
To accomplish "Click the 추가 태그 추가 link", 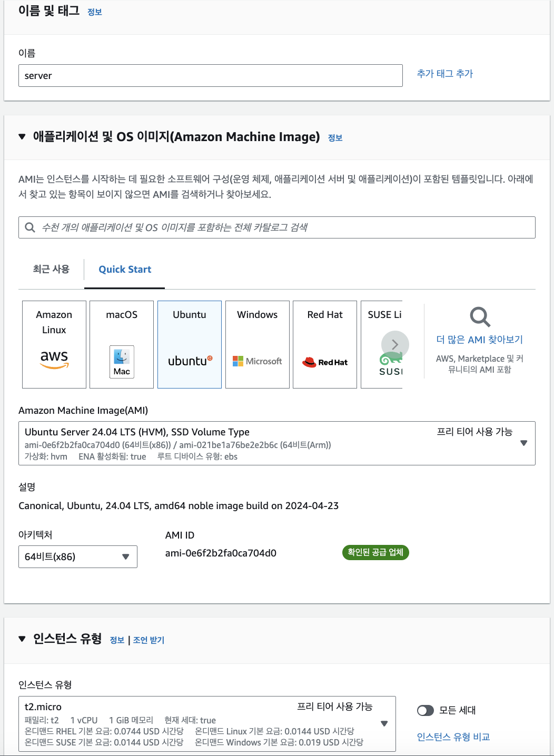I will pos(445,74).
